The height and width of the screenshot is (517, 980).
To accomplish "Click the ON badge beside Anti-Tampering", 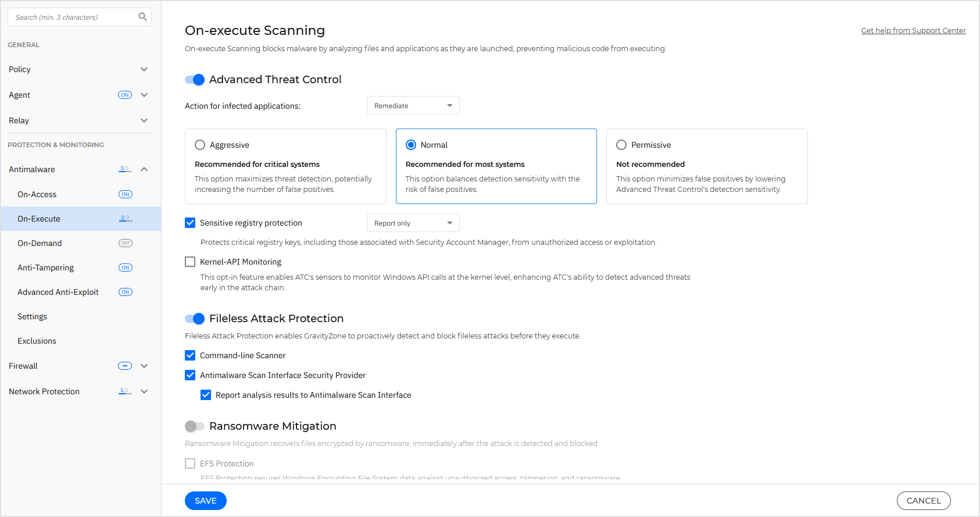I will coord(126,268).
